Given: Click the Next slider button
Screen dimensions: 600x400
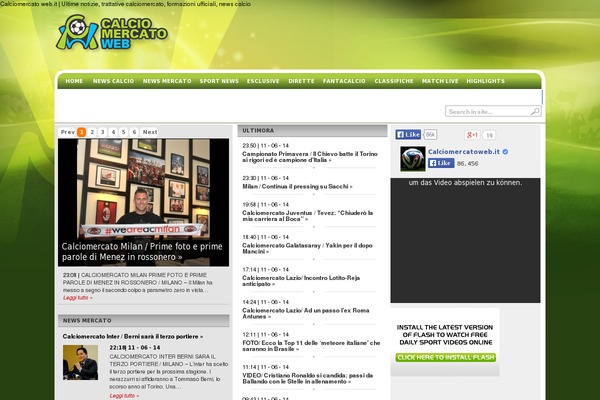Looking at the screenshot, I should click(x=150, y=132).
